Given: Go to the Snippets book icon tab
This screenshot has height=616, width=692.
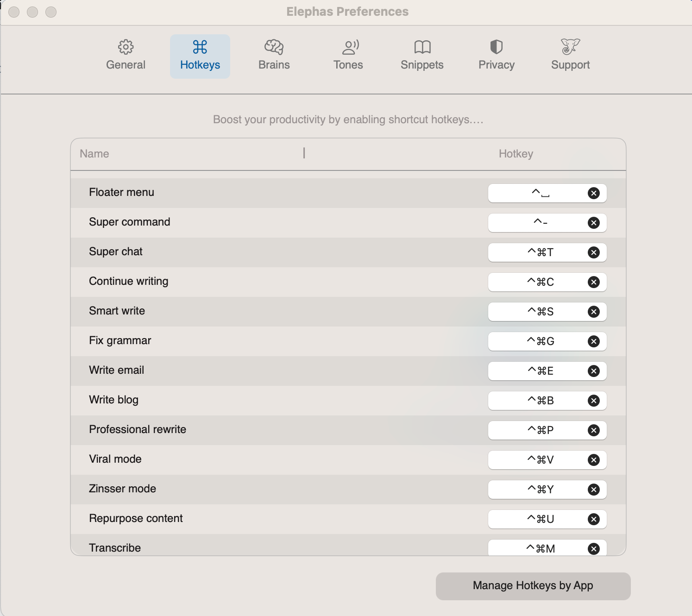Looking at the screenshot, I should click(422, 56).
